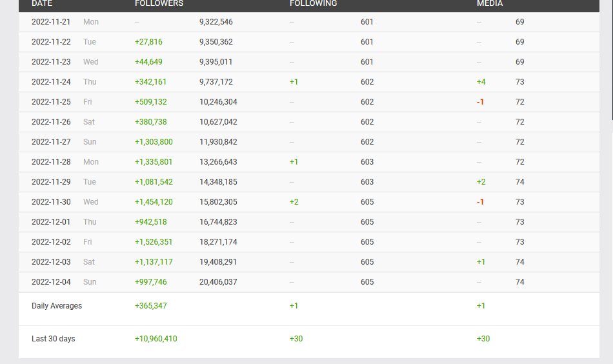Select the 2022-11-21 date cell
Screen dimensions: 613x364
[51, 22]
